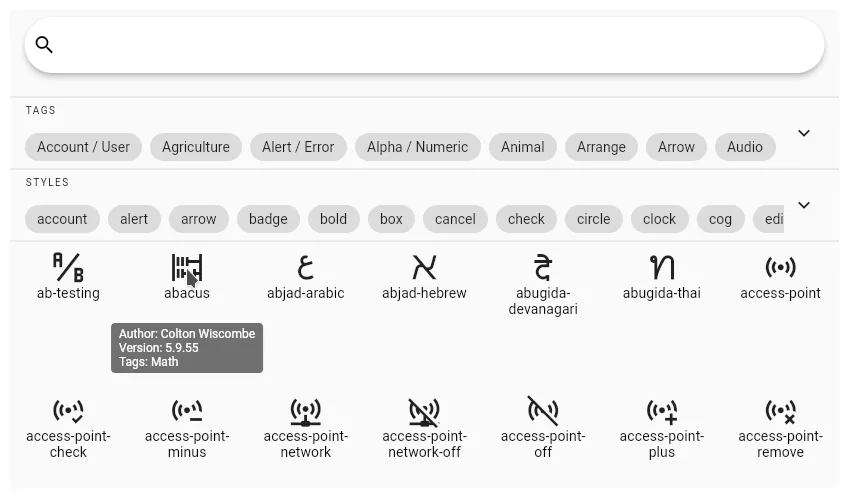Filter by the circle style
849x499 pixels.
point(593,219)
